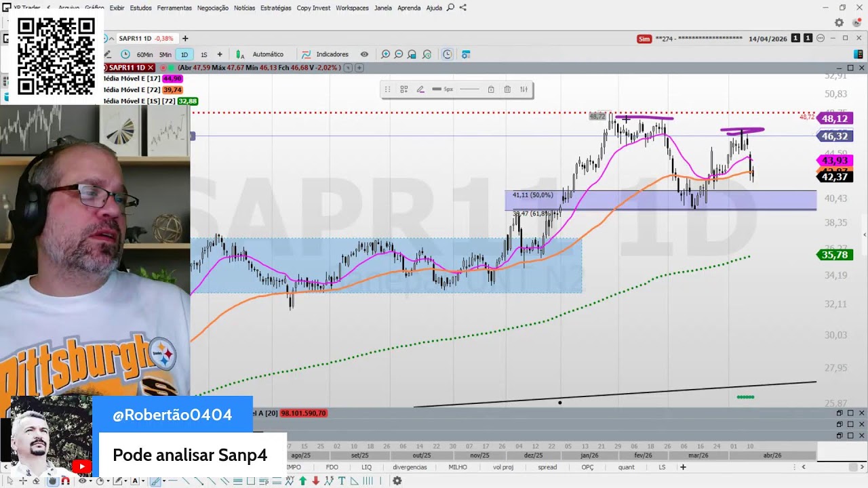Activate the hand pan tool
868x488 pixels.
pyautogui.click(x=52, y=481)
